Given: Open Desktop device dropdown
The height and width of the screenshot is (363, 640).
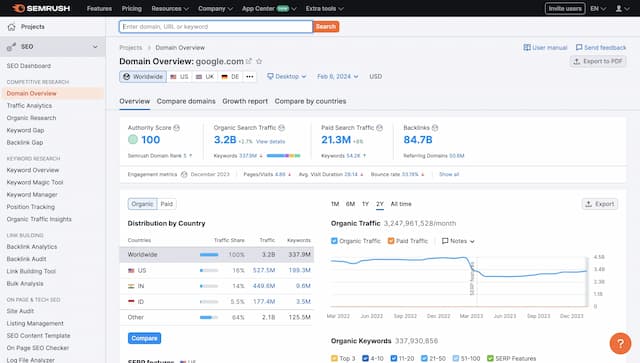Looking at the screenshot, I should click(x=287, y=76).
